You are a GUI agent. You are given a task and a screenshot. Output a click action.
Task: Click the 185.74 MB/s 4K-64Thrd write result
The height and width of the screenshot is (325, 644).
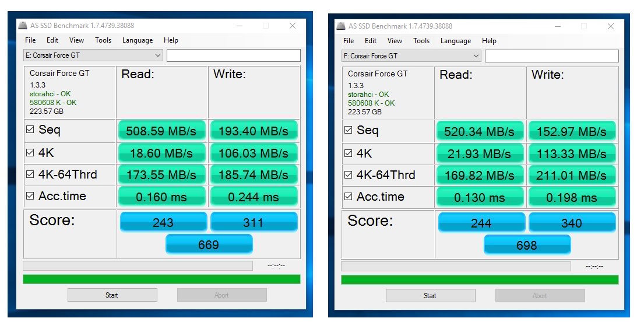click(254, 175)
